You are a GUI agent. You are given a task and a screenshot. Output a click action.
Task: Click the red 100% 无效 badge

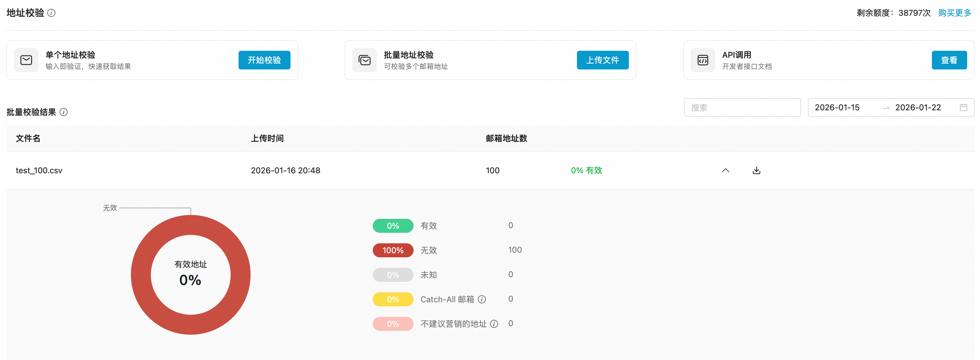(393, 250)
